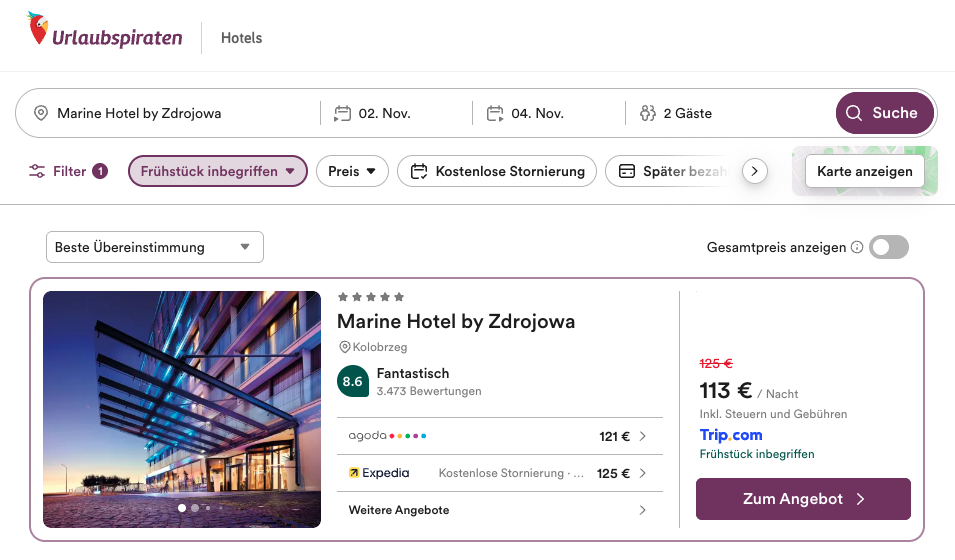Click the location pin icon in search field
The width and height of the screenshot is (955, 560).
point(41,113)
